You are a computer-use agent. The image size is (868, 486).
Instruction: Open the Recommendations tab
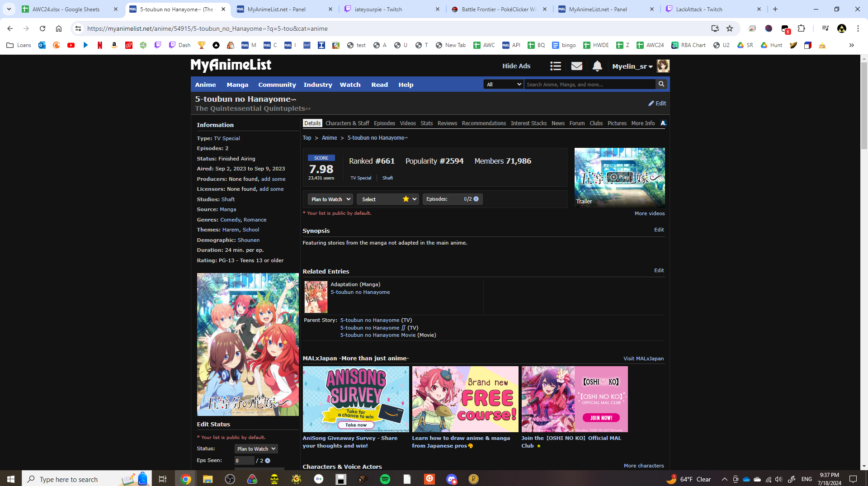pyautogui.click(x=484, y=123)
